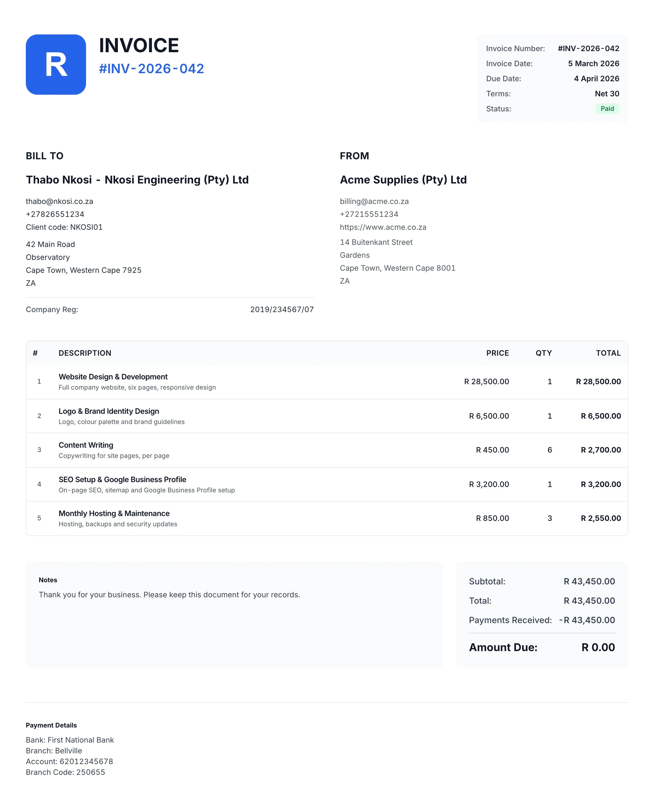Click the Notes thank you message
The height and width of the screenshot is (812, 654).
click(169, 595)
